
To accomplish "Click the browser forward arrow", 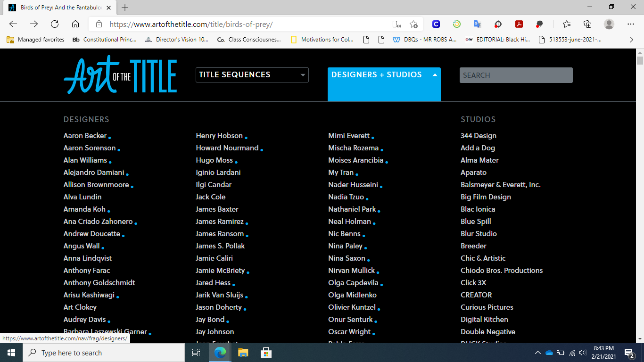I will (34, 24).
